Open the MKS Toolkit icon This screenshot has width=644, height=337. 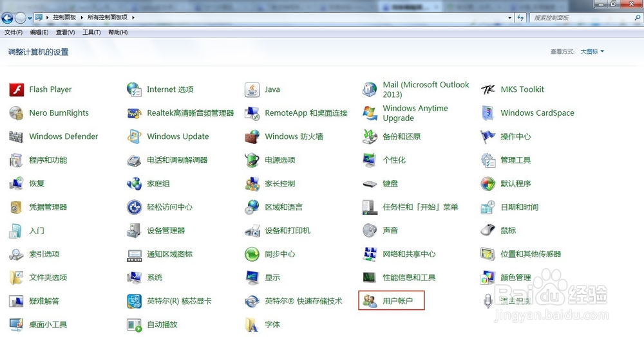point(488,89)
